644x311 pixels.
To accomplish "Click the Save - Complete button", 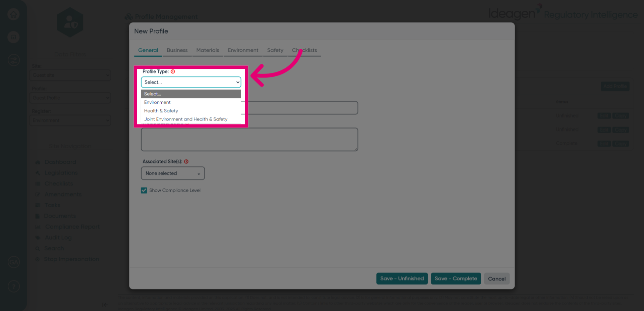I will point(456,278).
